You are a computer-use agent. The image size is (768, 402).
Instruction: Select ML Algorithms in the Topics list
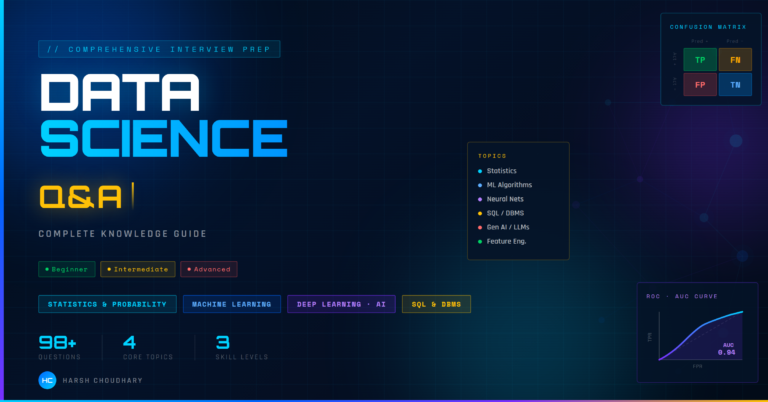click(505, 185)
